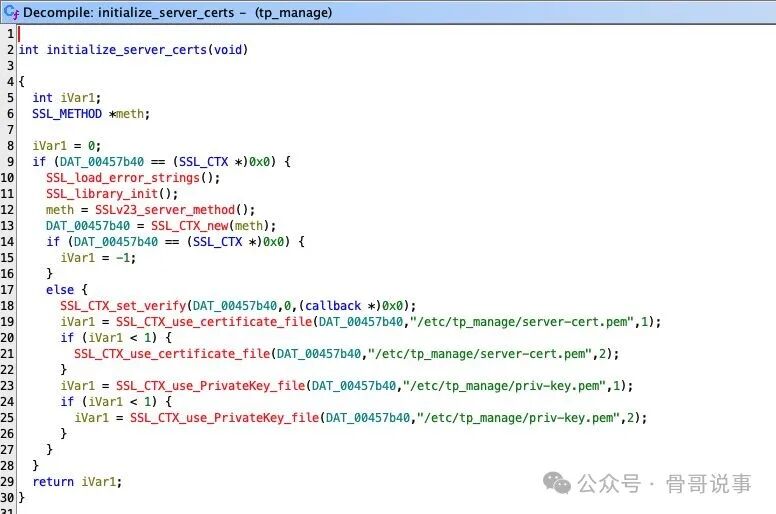Screen dimensions: 776x514
Task: Click DAT_00457b40 in line 14 condition
Action: (116, 241)
